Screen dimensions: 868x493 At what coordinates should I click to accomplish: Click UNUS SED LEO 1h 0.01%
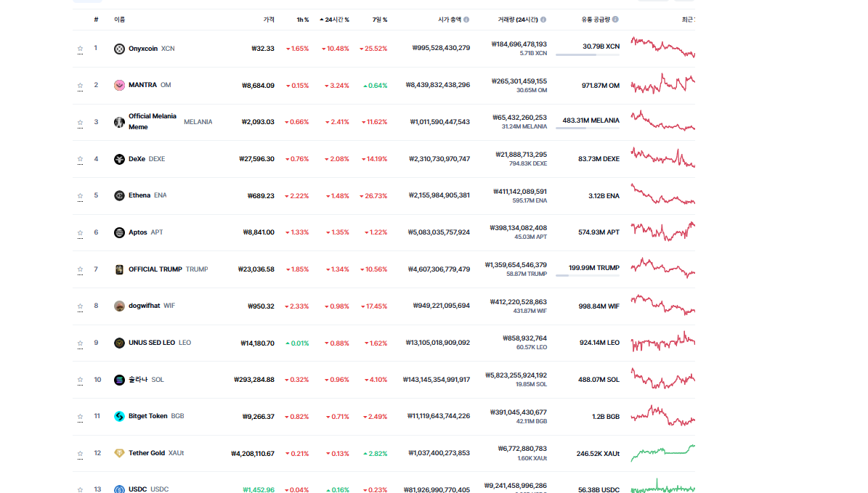point(297,343)
